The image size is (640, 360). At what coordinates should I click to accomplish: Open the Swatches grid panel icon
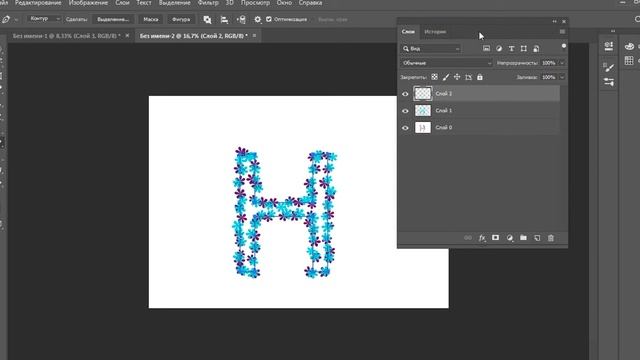pos(629,61)
